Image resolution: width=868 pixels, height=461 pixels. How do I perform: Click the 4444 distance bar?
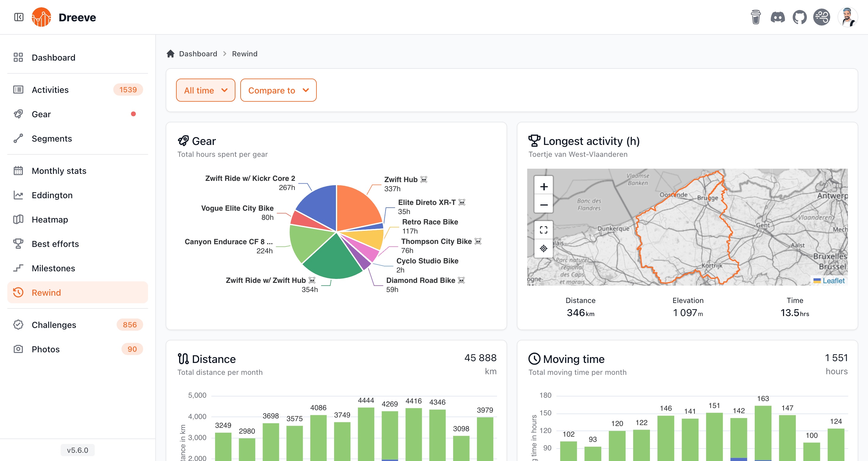point(366,434)
